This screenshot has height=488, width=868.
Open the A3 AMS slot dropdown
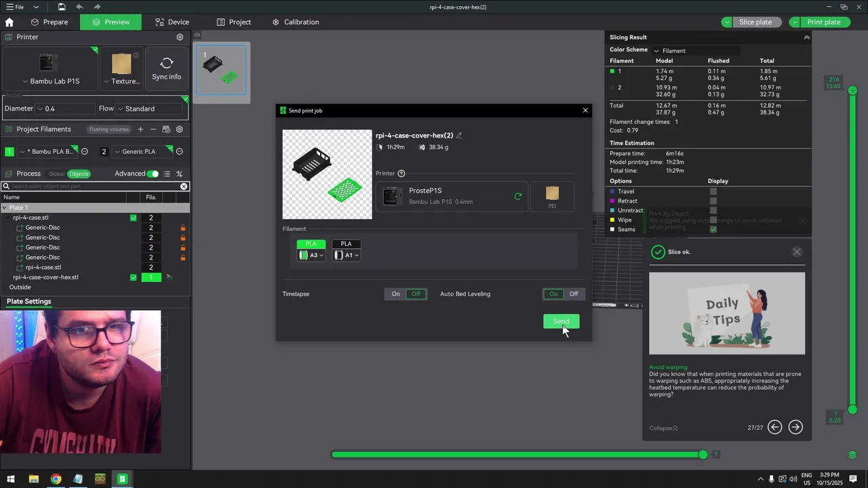[x=311, y=256]
